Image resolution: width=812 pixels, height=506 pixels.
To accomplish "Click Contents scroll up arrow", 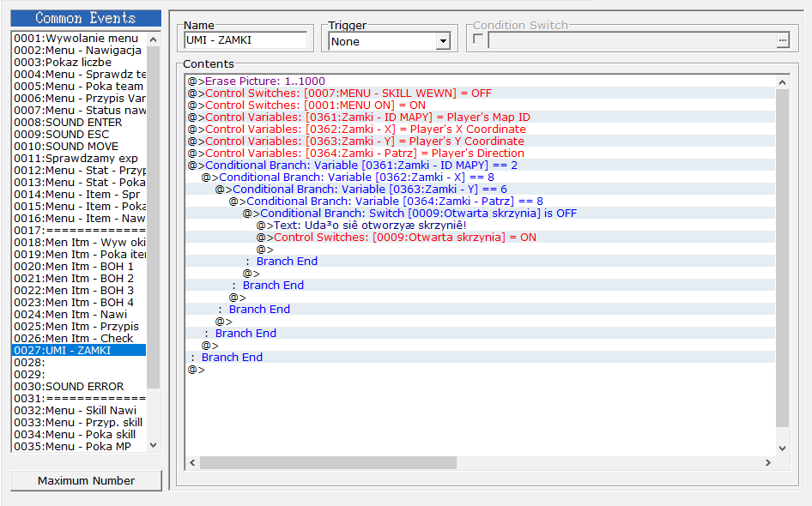I will [x=783, y=82].
